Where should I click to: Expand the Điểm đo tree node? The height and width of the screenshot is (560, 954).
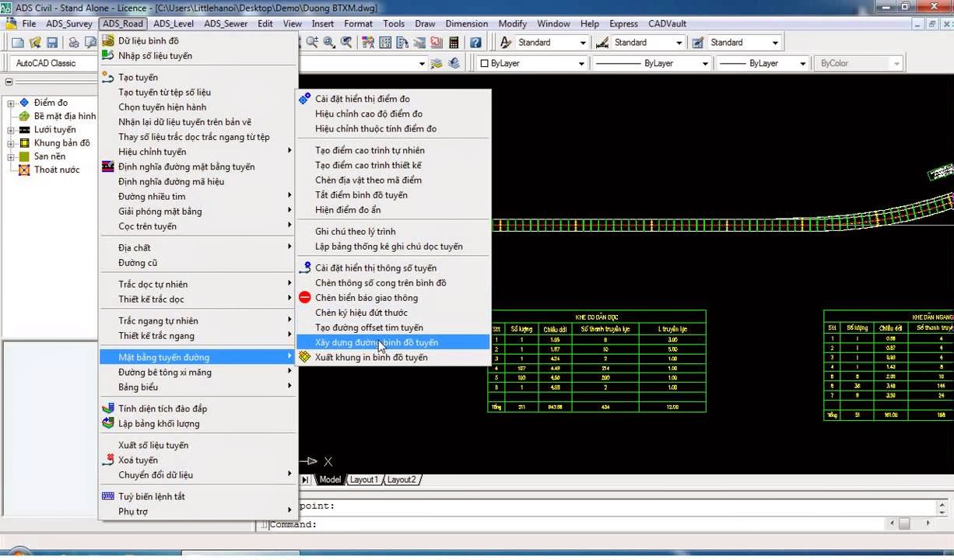pos(11,103)
